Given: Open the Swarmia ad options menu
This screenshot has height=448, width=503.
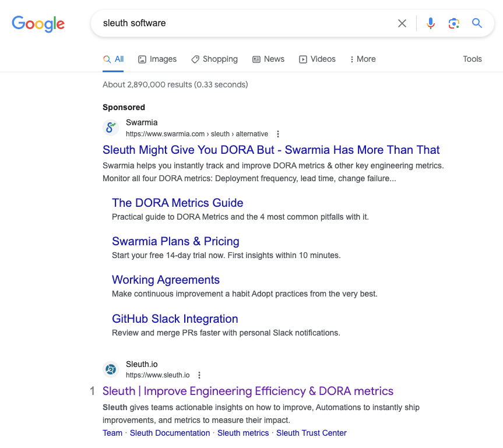Looking at the screenshot, I should (278, 134).
